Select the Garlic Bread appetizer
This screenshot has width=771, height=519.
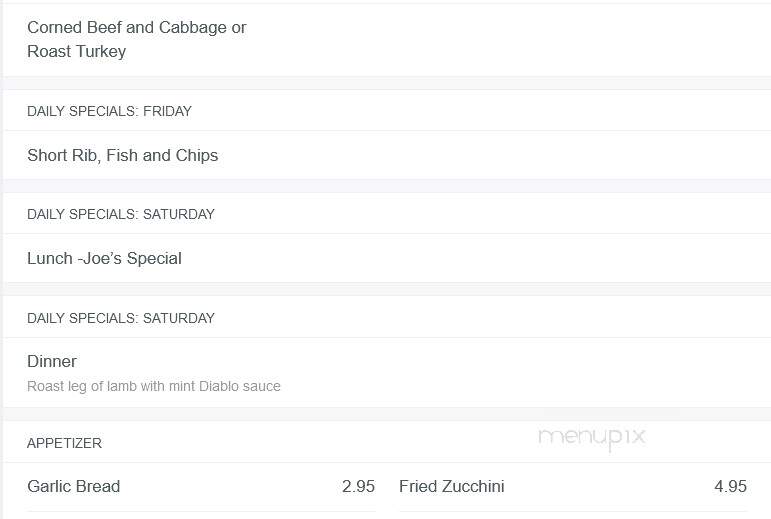pyautogui.click(x=74, y=487)
